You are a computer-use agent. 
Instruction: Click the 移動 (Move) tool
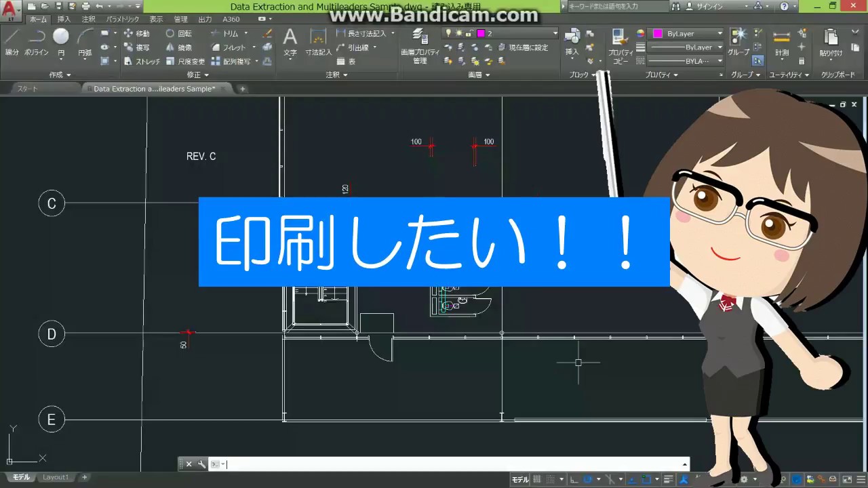point(136,33)
